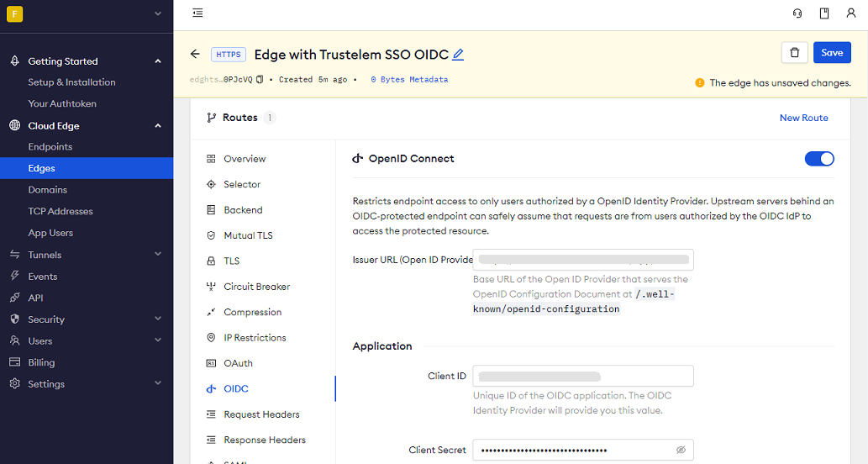Image resolution: width=868 pixels, height=464 pixels.
Task: Expand the Settings section chevron
Action: pos(158,383)
